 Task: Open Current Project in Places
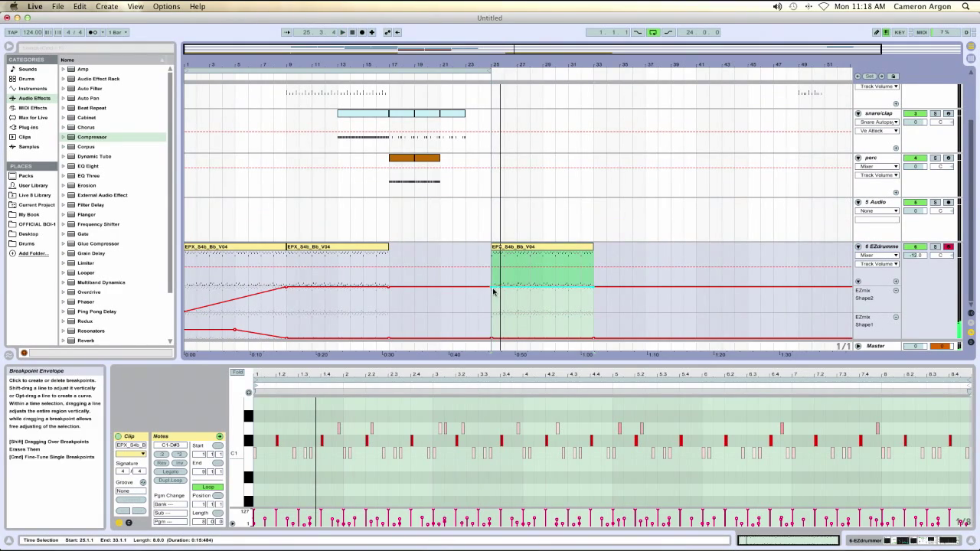click(x=37, y=205)
